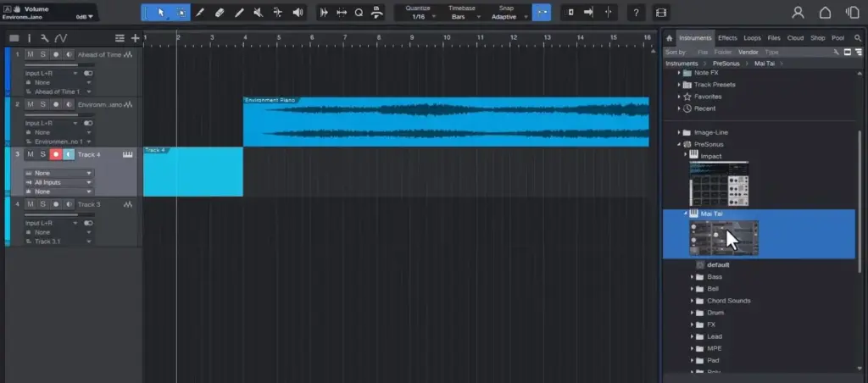Select the Range tool
This screenshot has width=868, height=383.
(181, 12)
